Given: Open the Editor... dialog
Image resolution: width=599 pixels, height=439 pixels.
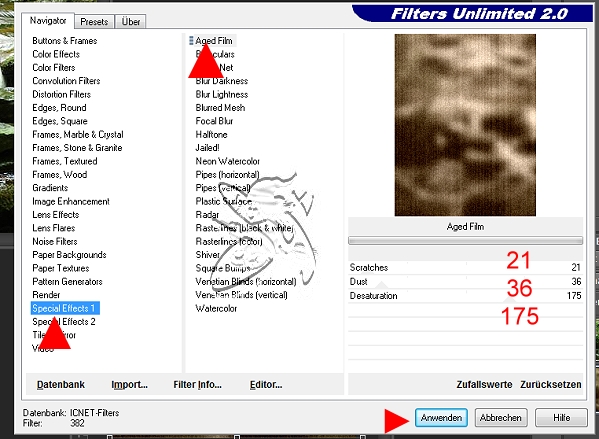Looking at the screenshot, I should pyautogui.click(x=266, y=384).
